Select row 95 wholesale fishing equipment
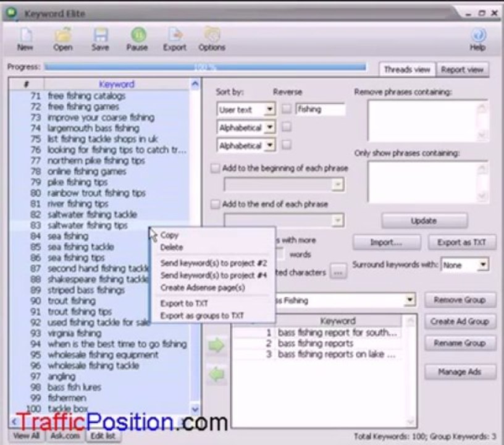Image resolution: width=504 pixels, height=445 pixels. point(99,355)
